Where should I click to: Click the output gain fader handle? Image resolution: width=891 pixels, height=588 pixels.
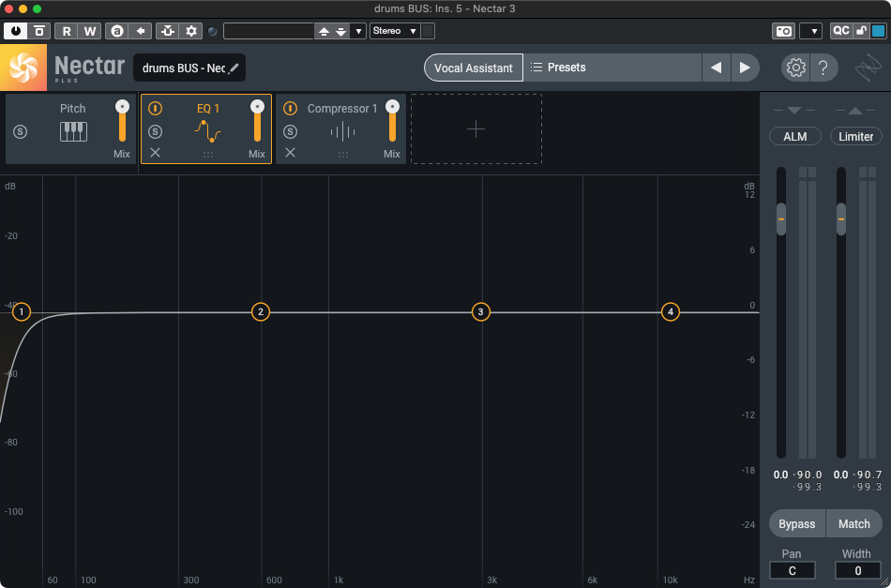(841, 219)
